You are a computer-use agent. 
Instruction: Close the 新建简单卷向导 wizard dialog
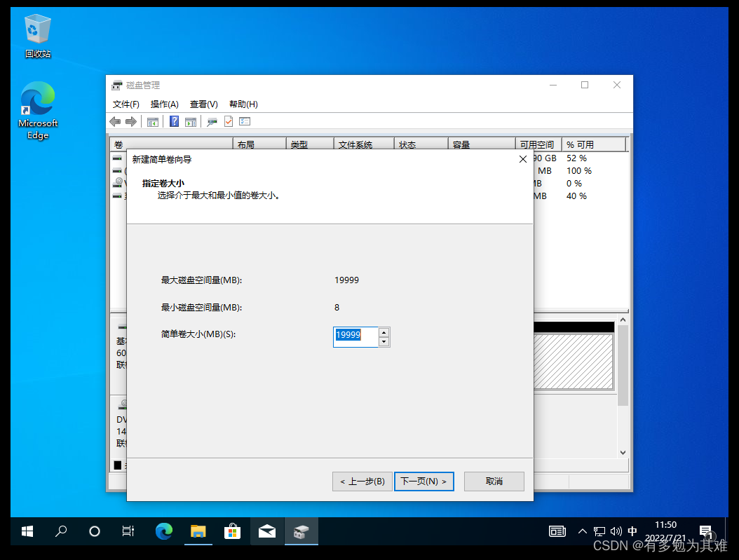click(522, 159)
